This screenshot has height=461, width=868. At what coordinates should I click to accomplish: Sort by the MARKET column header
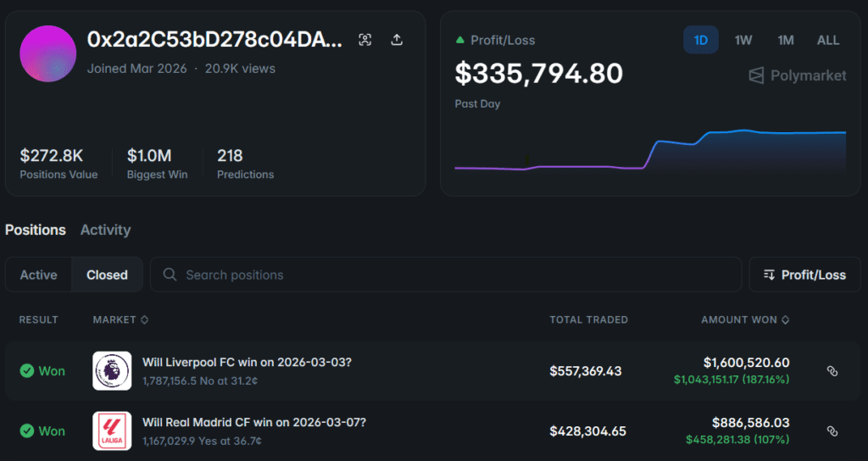(x=120, y=319)
